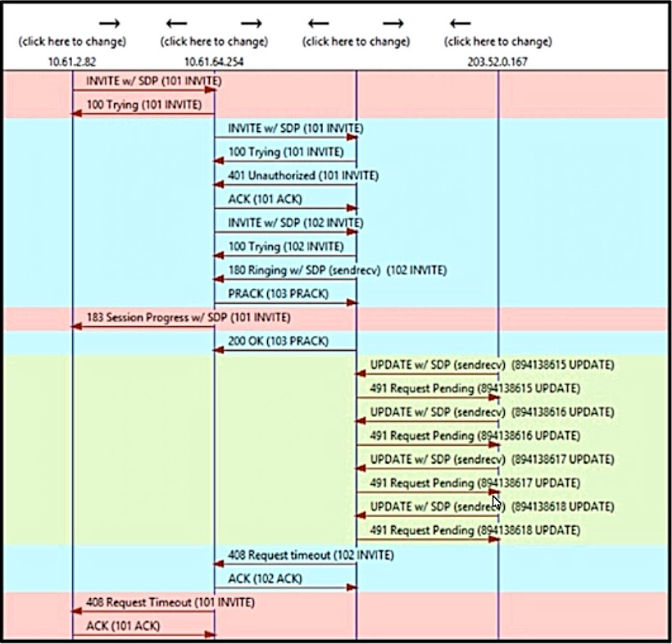Select the 10.61.2.82 endpoint label
Viewport: 672px width, 644px height.
pos(72,61)
